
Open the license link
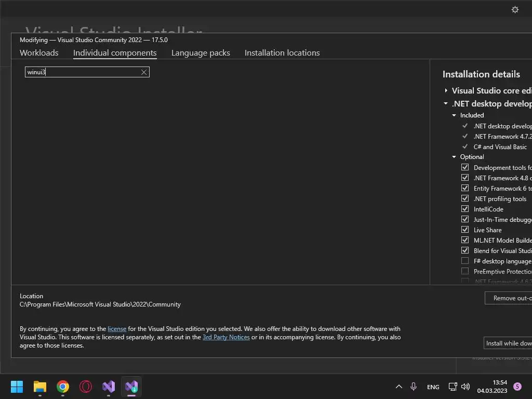pyautogui.click(x=117, y=329)
